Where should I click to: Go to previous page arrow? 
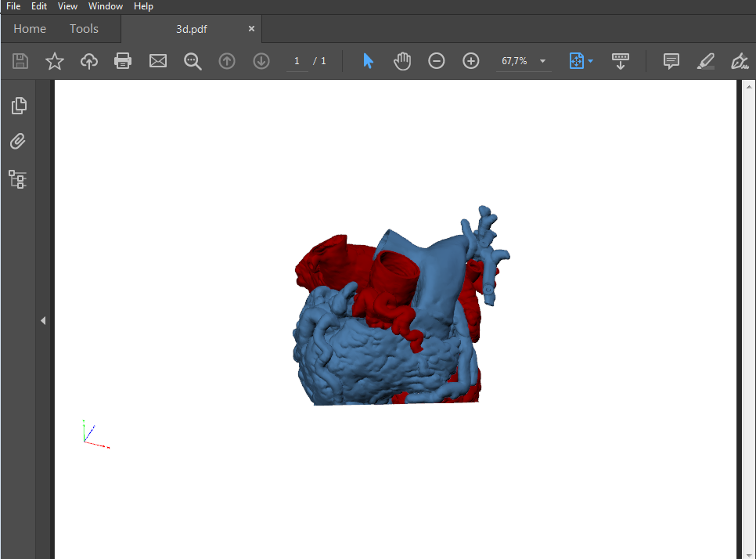227,61
